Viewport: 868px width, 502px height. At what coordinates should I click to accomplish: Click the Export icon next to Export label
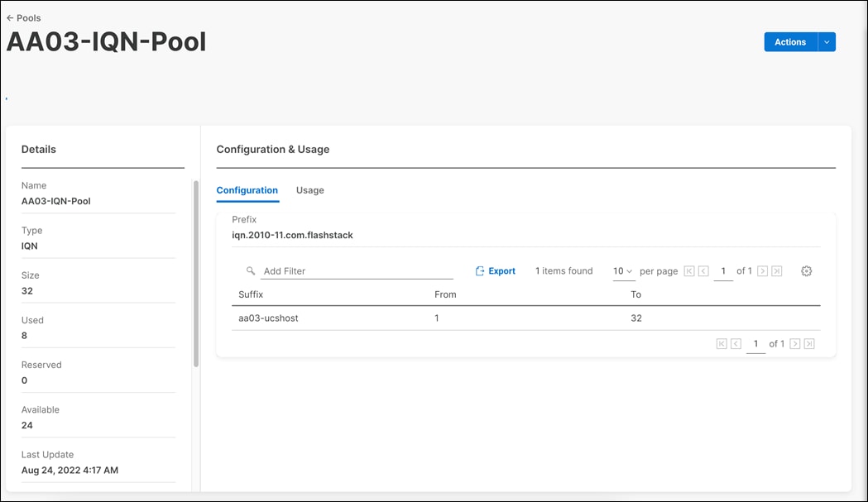480,270
